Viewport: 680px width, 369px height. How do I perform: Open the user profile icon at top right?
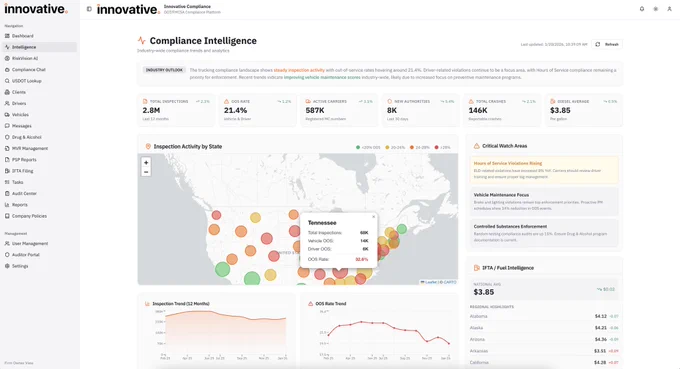tap(669, 9)
